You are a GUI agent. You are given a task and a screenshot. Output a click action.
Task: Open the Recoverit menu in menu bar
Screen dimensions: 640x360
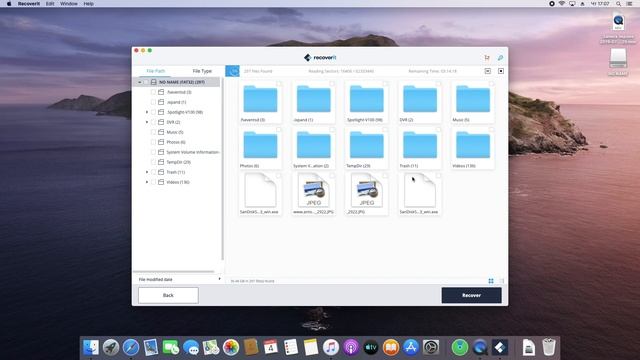click(x=29, y=4)
